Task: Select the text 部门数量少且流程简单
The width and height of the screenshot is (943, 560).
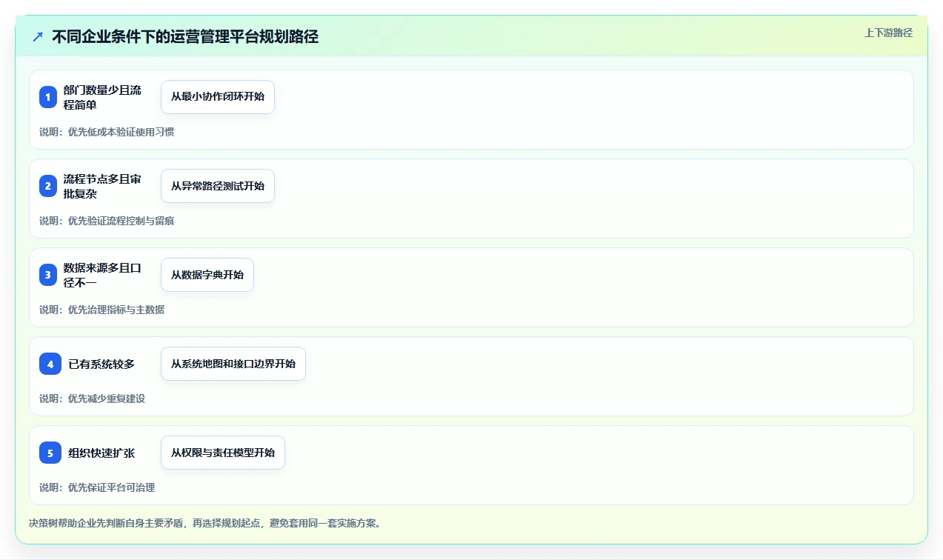Action: (x=102, y=97)
